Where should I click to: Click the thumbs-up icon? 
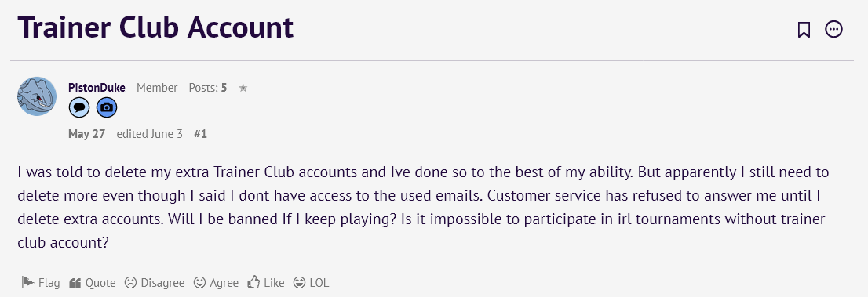click(x=253, y=282)
